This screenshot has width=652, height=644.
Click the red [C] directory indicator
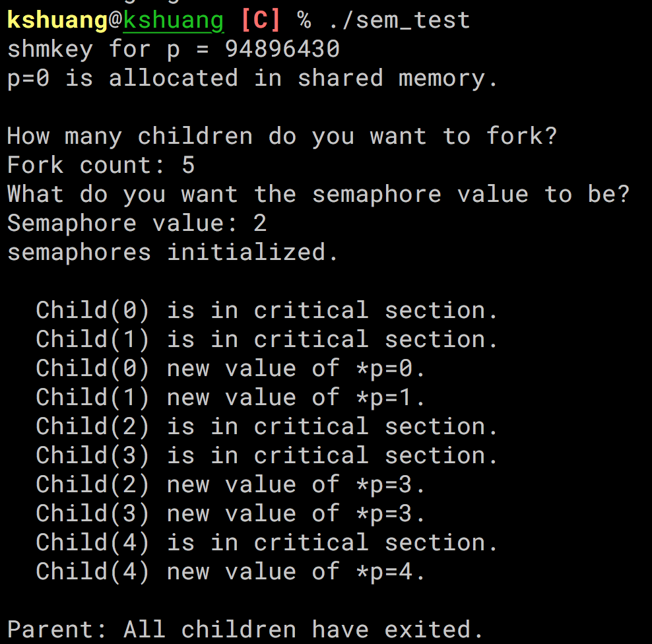tap(261, 20)
